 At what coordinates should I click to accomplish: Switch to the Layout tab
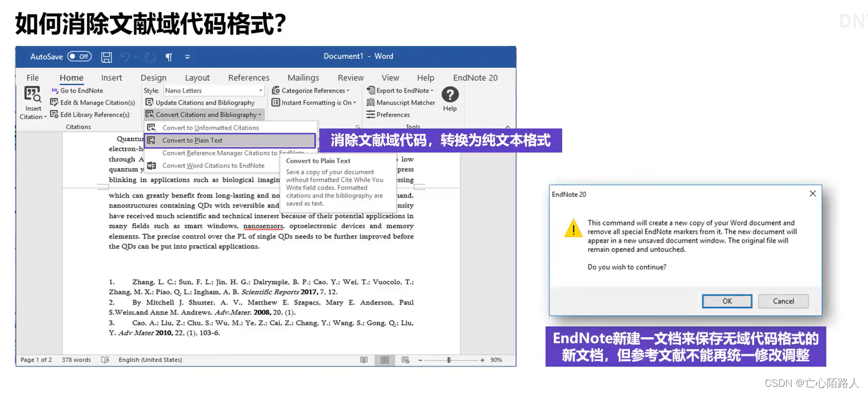point(197,78)
